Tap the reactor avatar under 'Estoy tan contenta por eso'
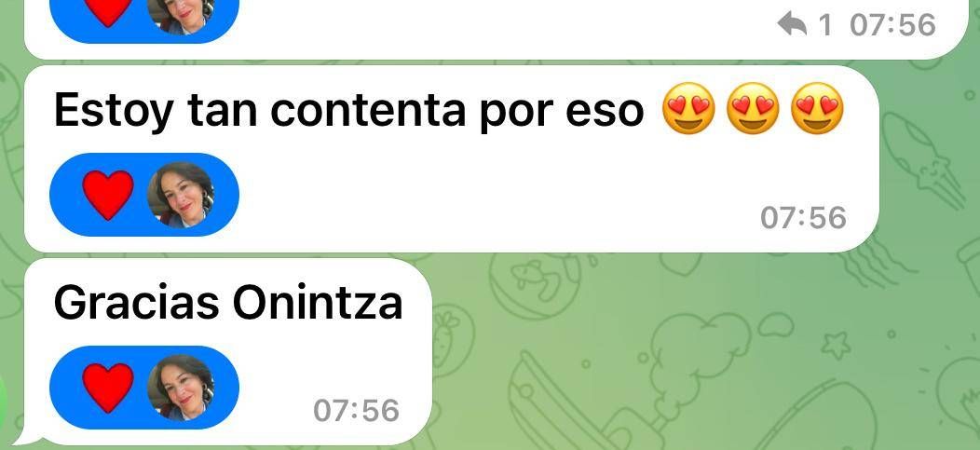The height and width of the screenshot is (450, 980). point(182,195)
